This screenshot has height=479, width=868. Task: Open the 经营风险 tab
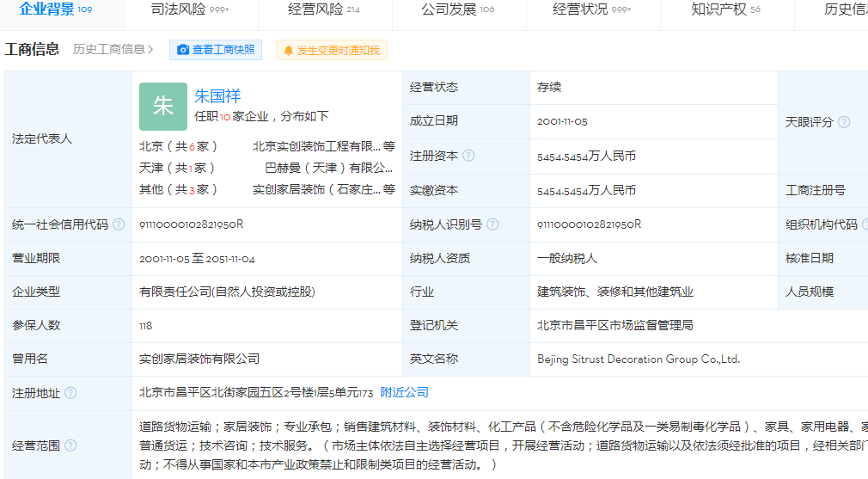pos(323,9)
